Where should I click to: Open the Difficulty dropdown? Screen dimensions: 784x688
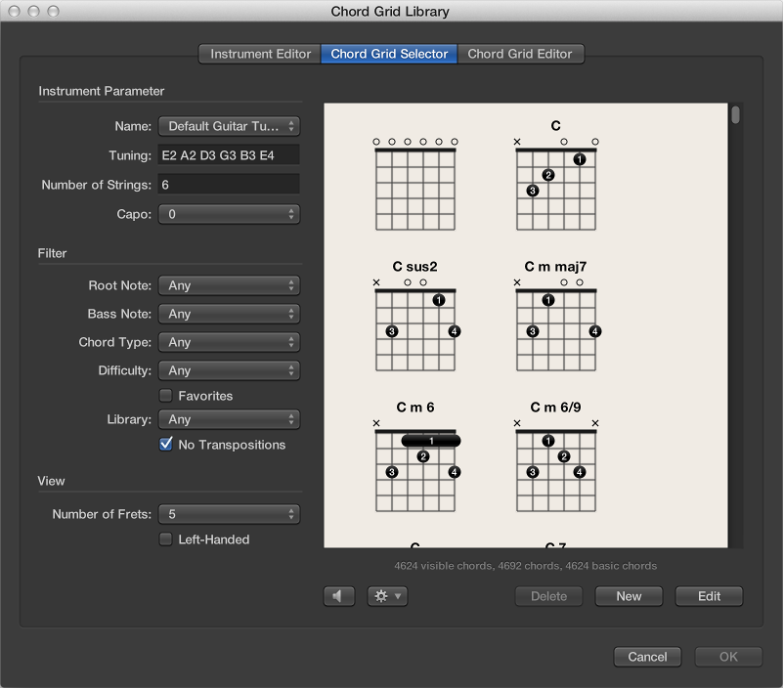(229, 370)
